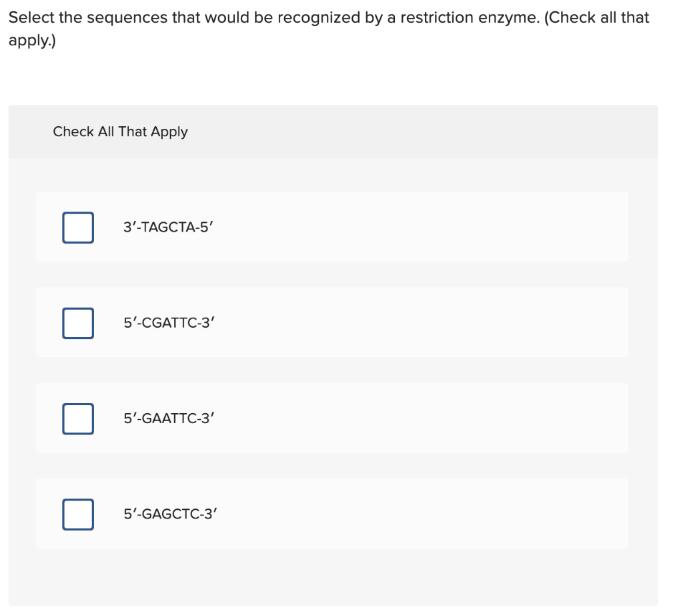
Task: Select the 5'-CGATTC-3' answer text
Action: pyautogui.click(x=168, y=322)
